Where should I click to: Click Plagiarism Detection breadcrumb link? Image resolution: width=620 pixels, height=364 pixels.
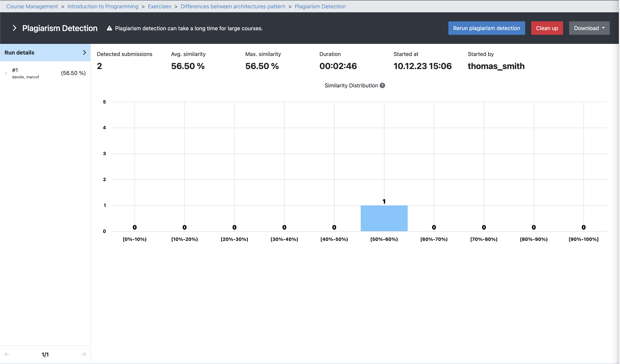320,6
